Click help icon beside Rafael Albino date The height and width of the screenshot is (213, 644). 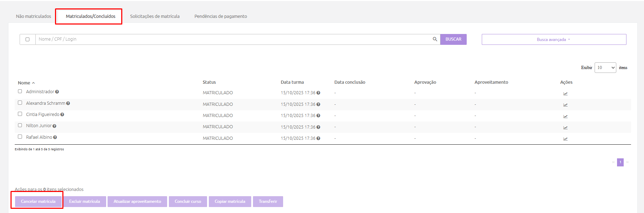pyautogui.click(x=318, y=138)
